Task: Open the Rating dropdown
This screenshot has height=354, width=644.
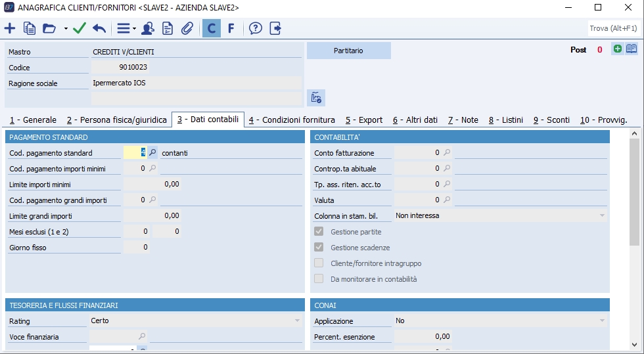Action: coord(296,321)
